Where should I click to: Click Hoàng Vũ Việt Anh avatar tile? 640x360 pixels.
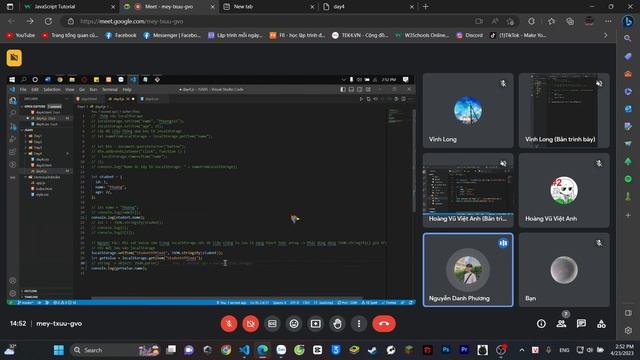(564, 190)
